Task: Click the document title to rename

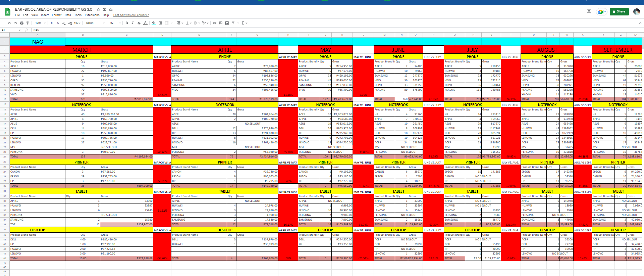Action: (x=54, y=9)
